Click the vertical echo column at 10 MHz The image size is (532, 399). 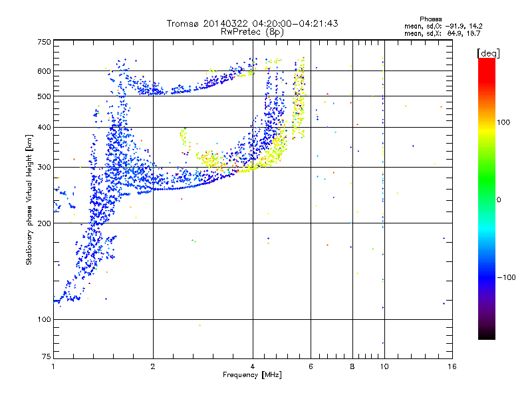point(383,200)
